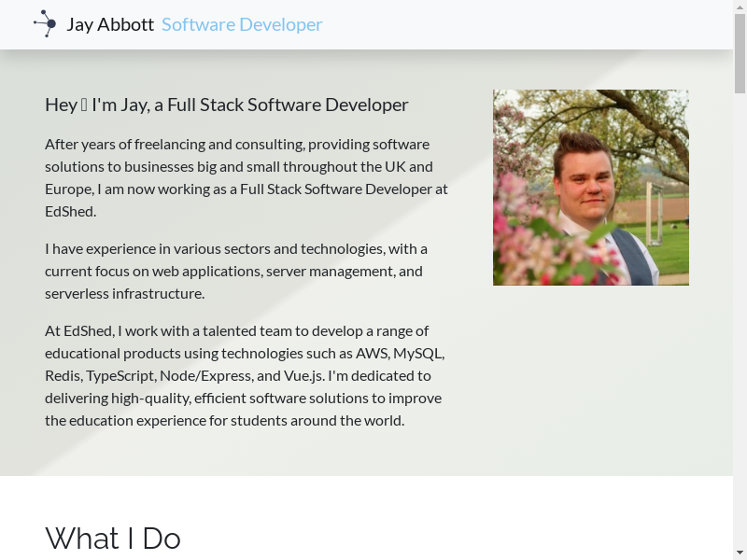
Task: Click Jay's profile photo
Action: coord(590,187)
